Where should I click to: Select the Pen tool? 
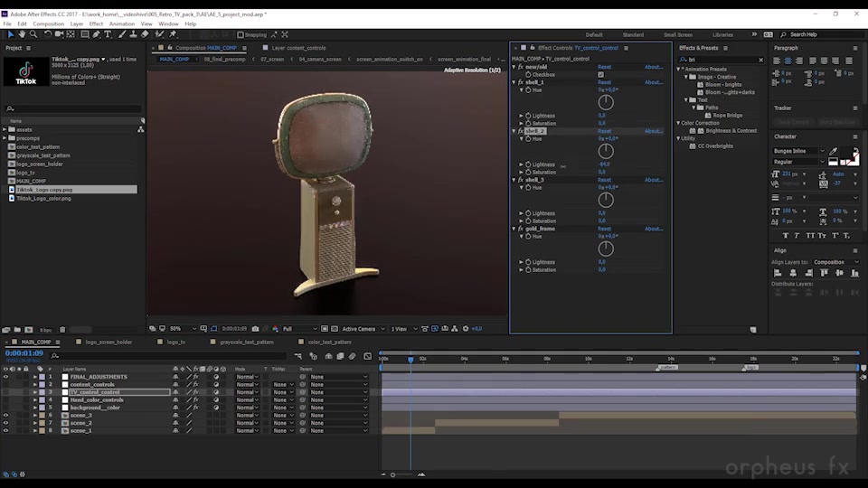[x=97, y=34]
